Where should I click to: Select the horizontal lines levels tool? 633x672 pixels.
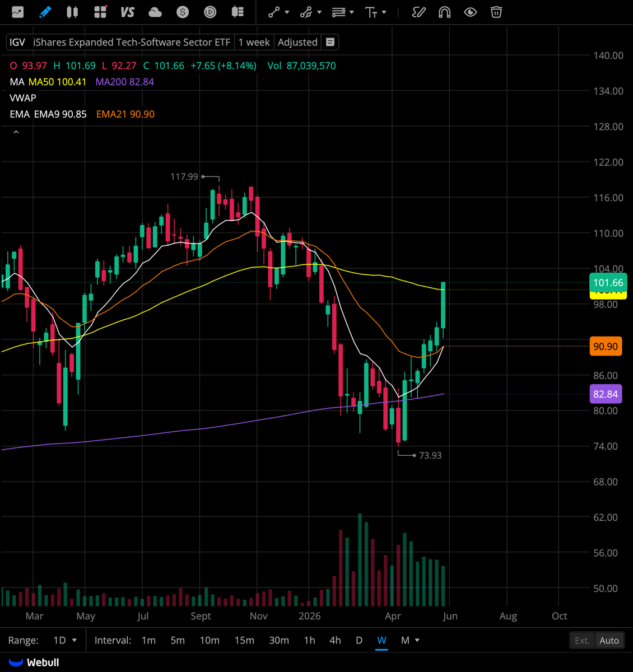point(338,12)
